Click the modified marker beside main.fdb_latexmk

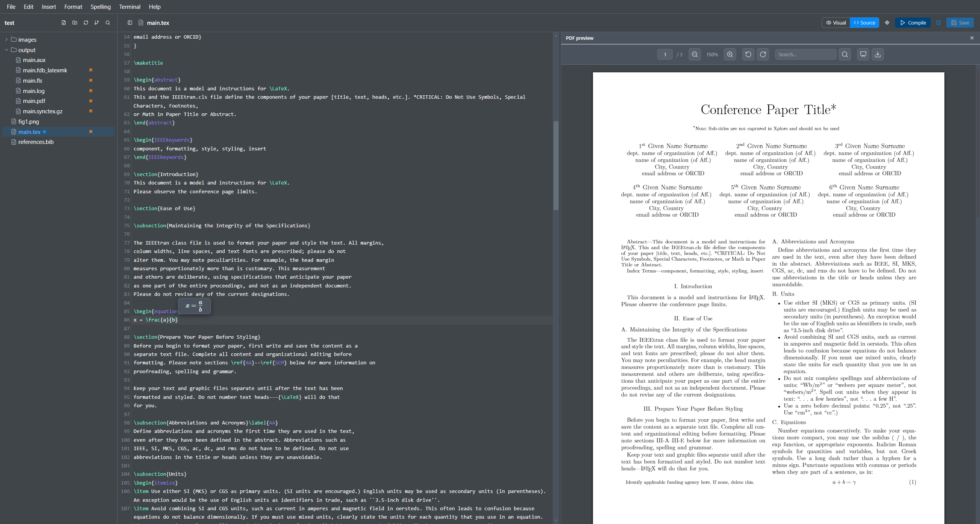tap(91, 70)
